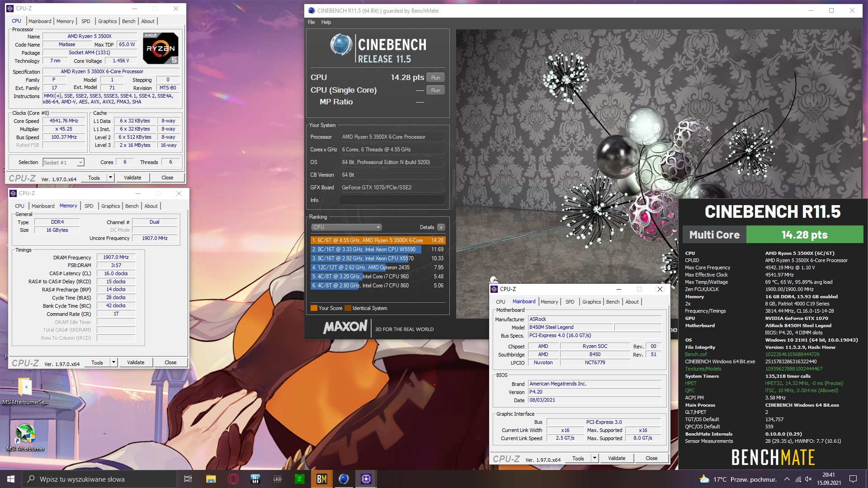The image size is (868, 488).
Task: Click HPET entry in BenchMate panel
Action: pos(691,384)
